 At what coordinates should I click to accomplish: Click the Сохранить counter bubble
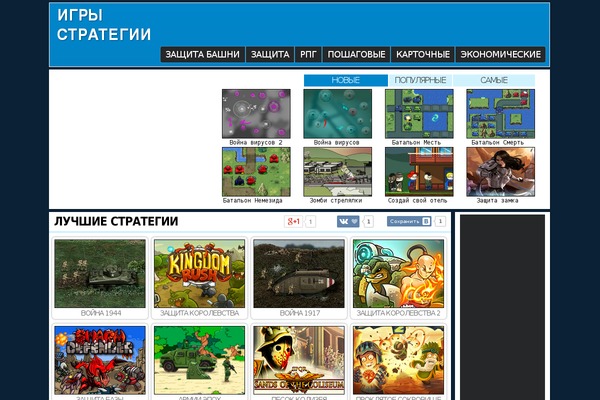(440, 221)
